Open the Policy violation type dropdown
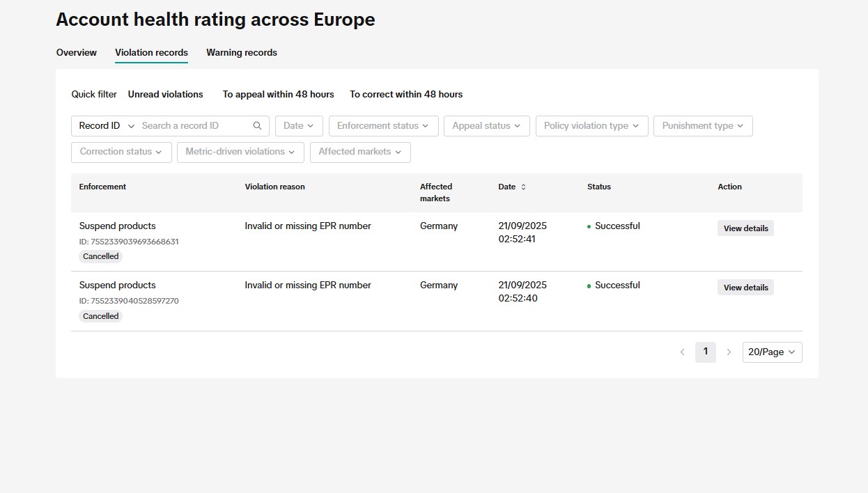 tap(591, 125)
